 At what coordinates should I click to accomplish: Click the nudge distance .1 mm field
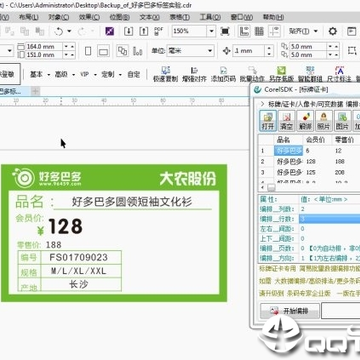point(248,51)
